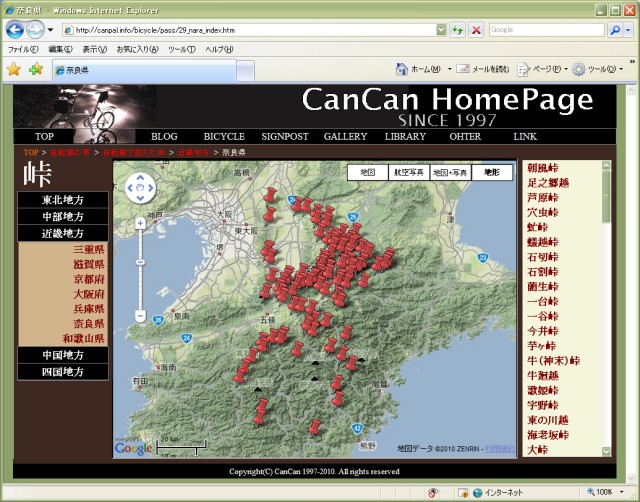Select 朝風峠 in the pass list
Viewport: 640px width, 502px height.
[x=542, y=168]
